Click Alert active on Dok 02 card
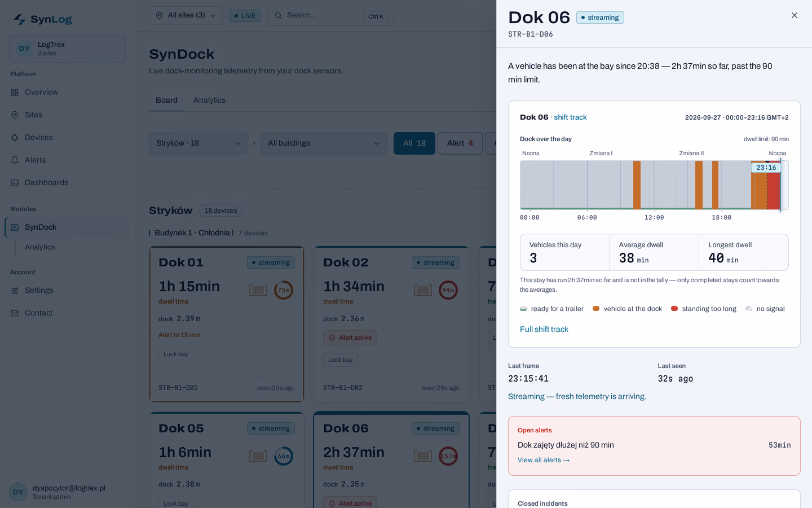Screen dimensions: 812x508 (350, 338)
